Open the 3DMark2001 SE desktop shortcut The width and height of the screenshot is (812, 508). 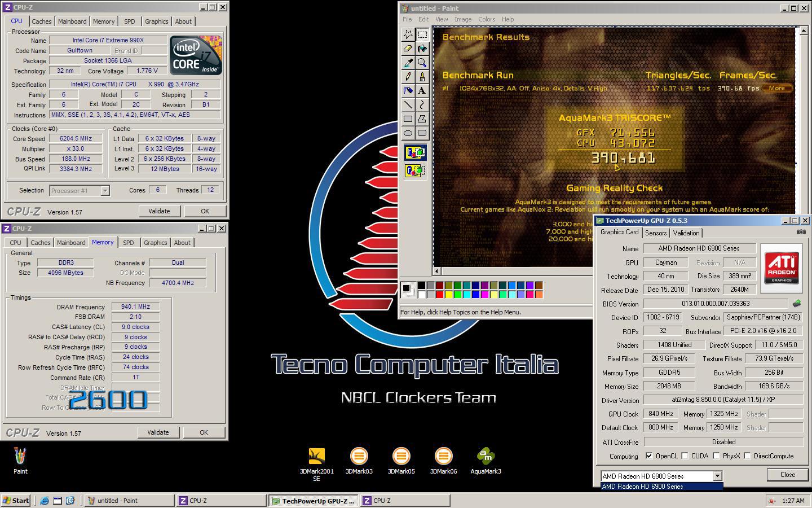(316, 464)
